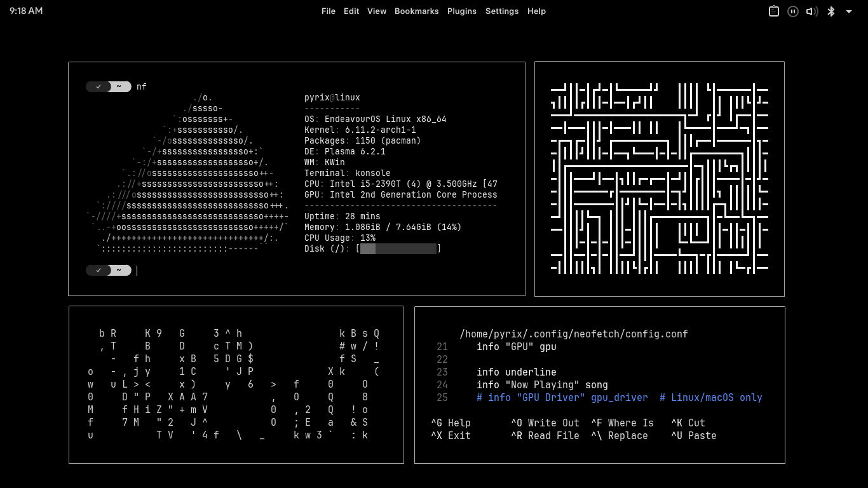The width and height of the screenshot is (868, 488).
Task: Click the GPU: Intel 2nd Generation line
Action: coord(401,195)
